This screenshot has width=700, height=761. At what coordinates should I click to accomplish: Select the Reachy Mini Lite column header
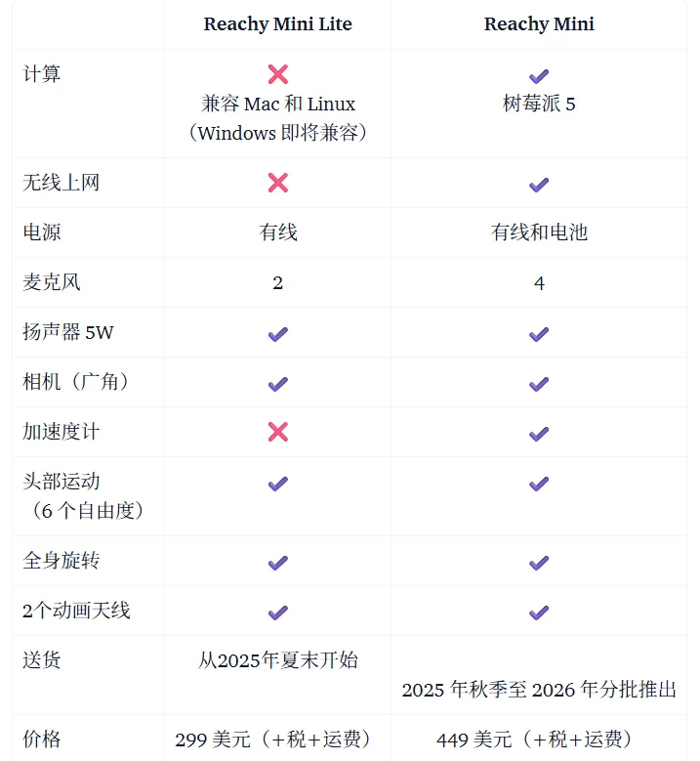pyautogui.click(x=277, y=23)
